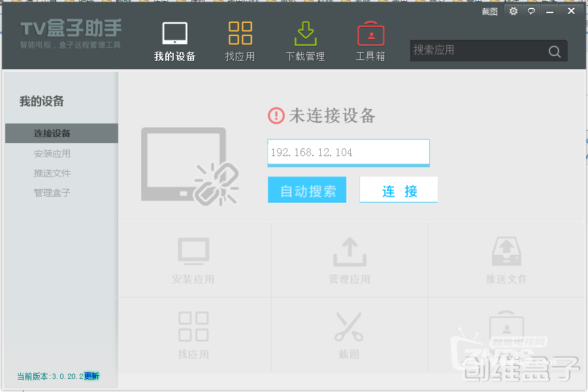This screenshot has width=588, height=392.
Task: Open the feedback speech bubble icon
Action: point(531,11)
